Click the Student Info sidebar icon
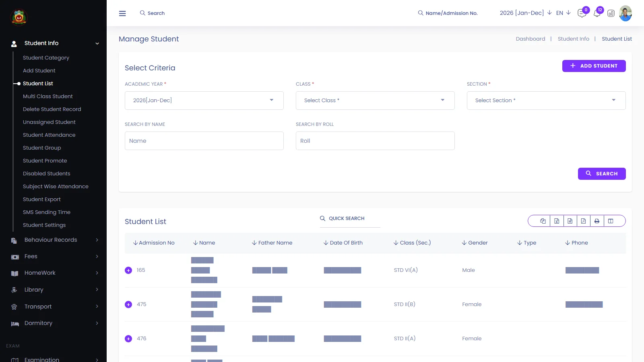The width and height of the screenshot is (644, 362). pos(14,43)
